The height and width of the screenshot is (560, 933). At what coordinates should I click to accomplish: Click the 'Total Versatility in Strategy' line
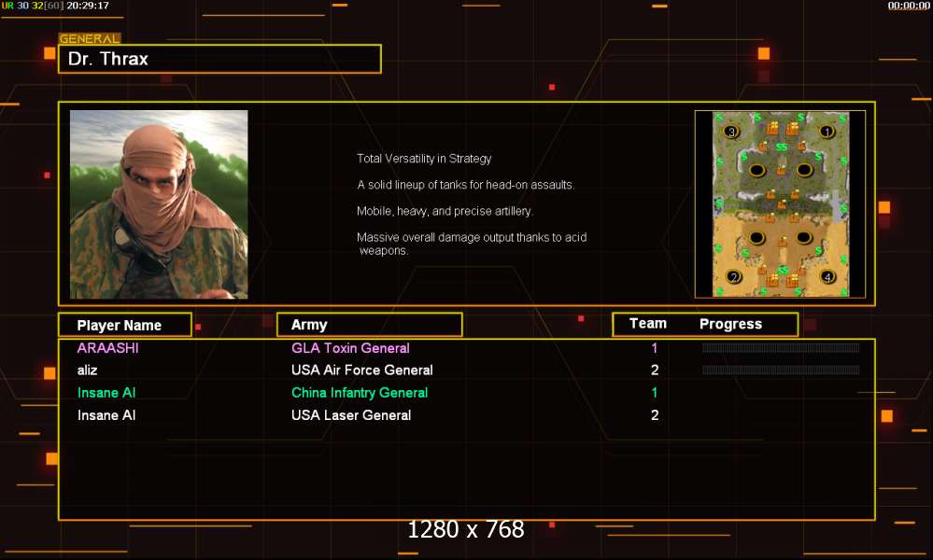424,159
